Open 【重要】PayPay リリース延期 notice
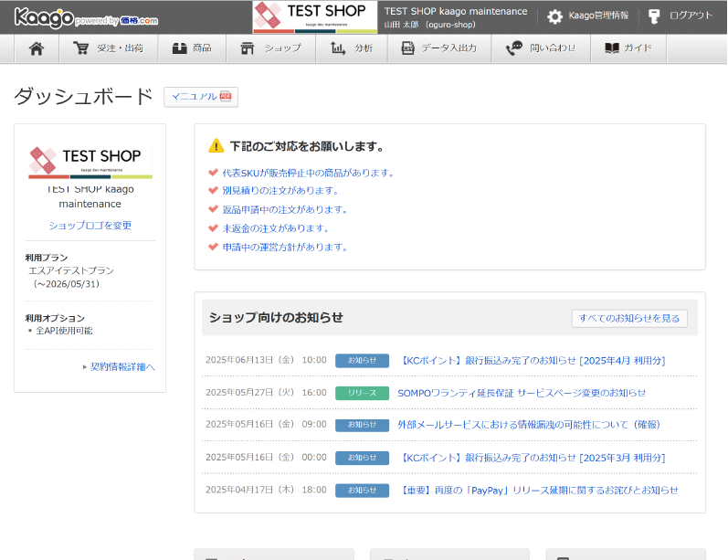 point(538,490)
